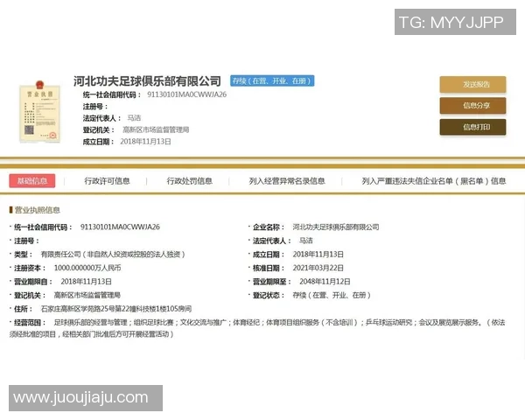Viewport: 525px width, 420px height.
Task: Click the 发送报告 button
Action: tap(472, 84)
